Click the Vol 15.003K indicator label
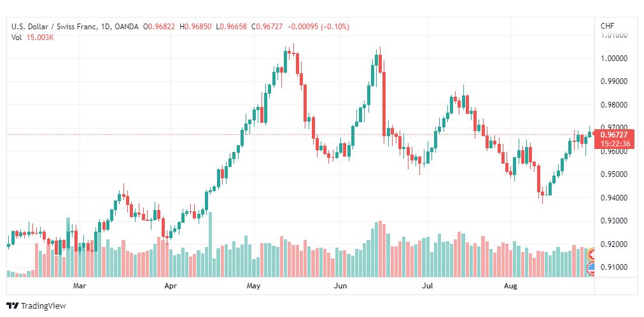 (33, 38)
